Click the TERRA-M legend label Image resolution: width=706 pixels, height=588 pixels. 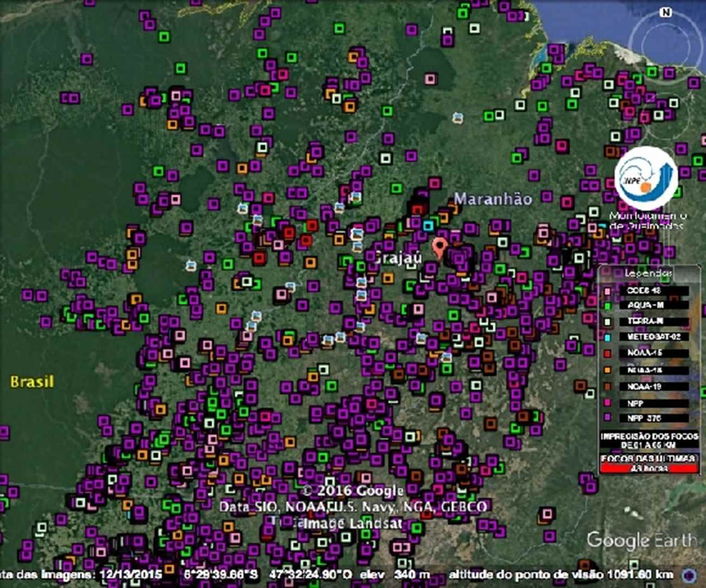[645, 321]
